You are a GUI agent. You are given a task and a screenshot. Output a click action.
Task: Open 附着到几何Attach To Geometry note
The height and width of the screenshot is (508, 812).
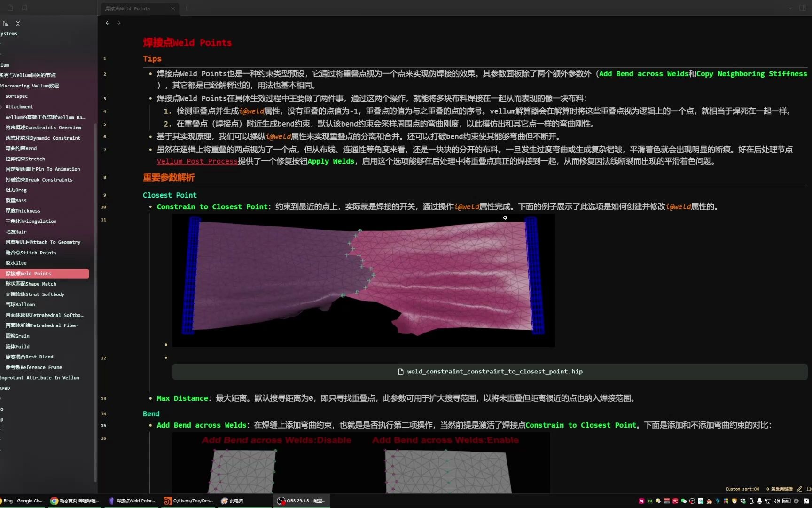pyautogui.click(x=43, y=242)
